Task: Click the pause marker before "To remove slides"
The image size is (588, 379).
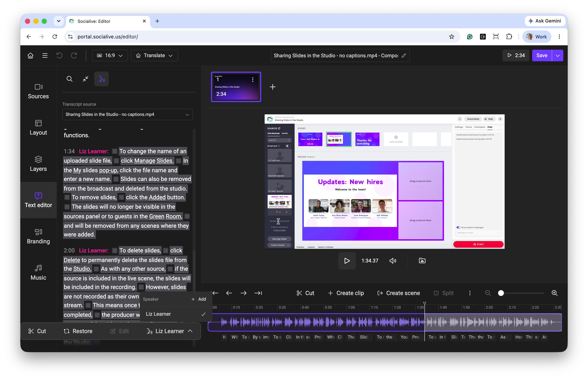Action: (x=67, y=197)
